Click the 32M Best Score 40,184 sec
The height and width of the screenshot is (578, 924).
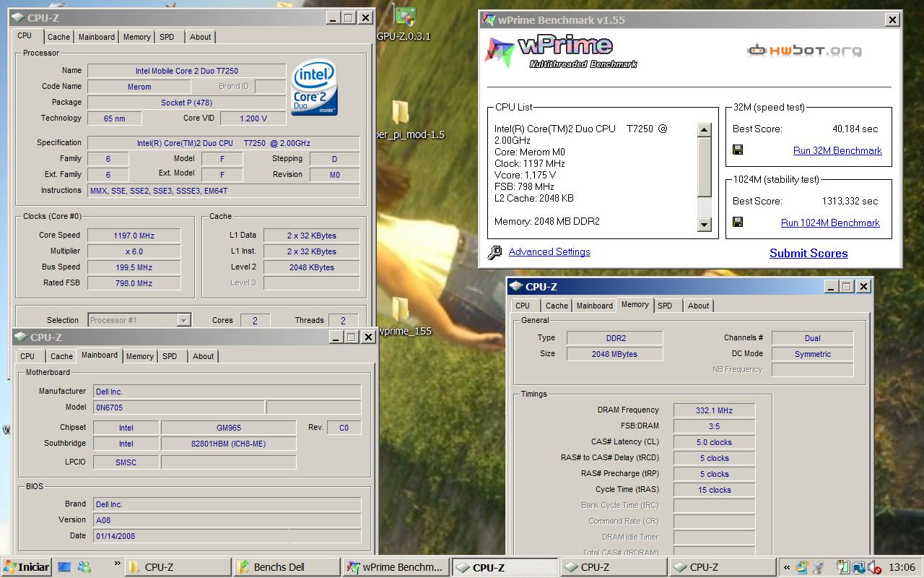(x=855, y=129)
